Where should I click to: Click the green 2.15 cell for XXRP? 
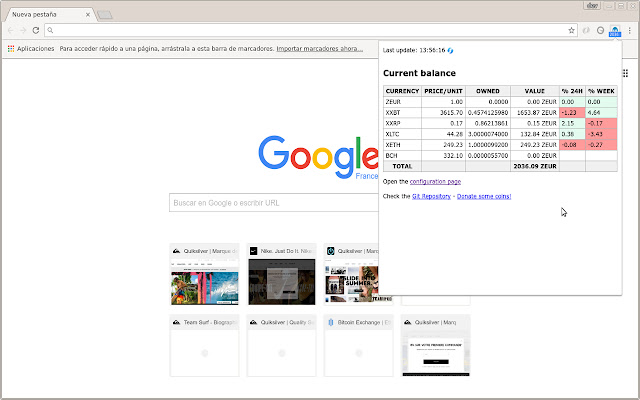point(572,123)
